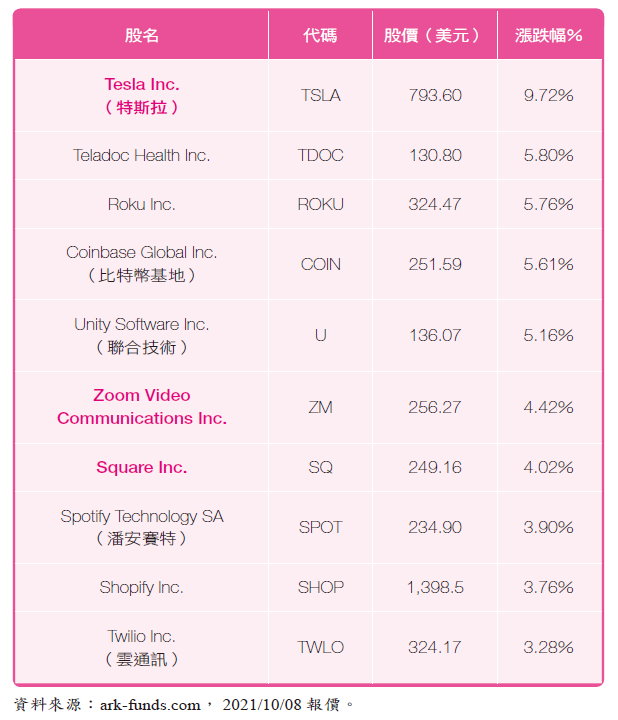Click the Roku Inc. company name

(141, 204)
